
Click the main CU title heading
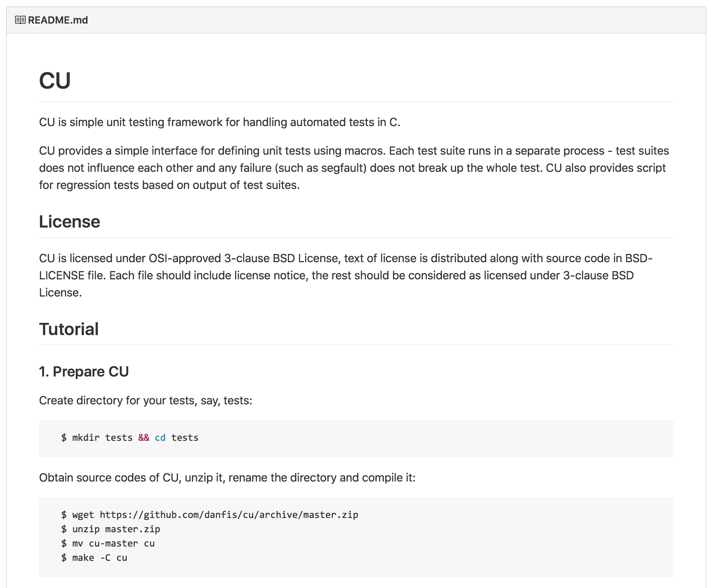point(55,81)
